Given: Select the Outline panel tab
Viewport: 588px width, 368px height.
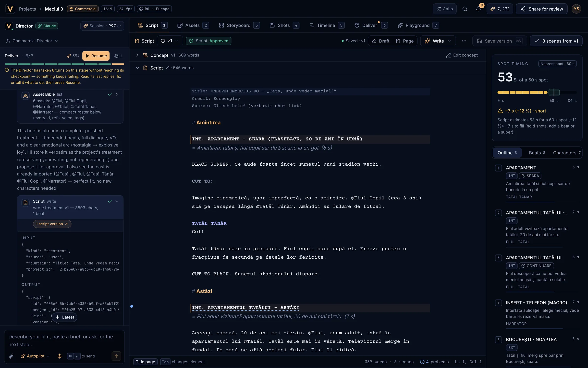Looking at the screenshot, I should click(x=507, y=153).
